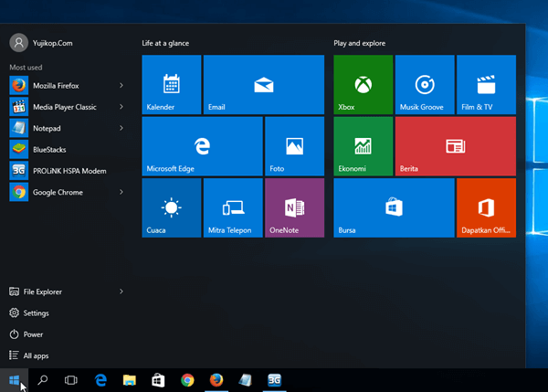Image resolution: width=548 pixels, height=392 pixels.
Task: Open the Mitra Telepon tile
Action: [x=233, y=207]
